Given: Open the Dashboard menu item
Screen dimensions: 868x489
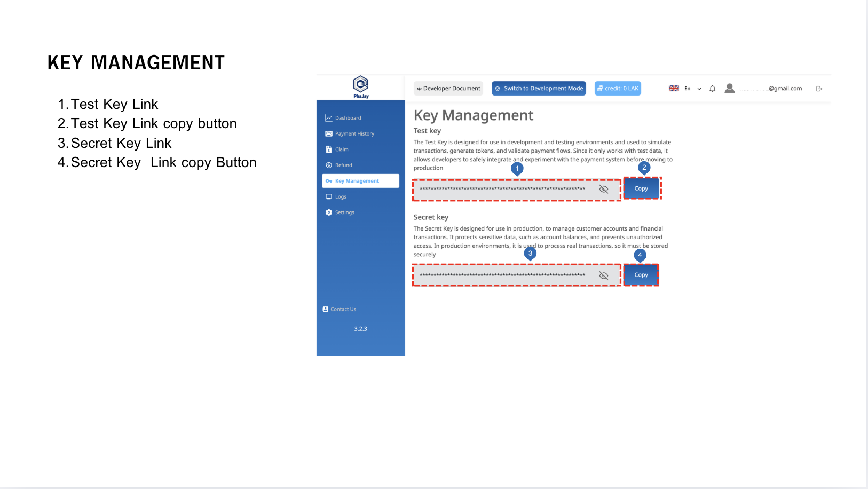Looking at the screenshot, I should pyautogui.click(x=348, y=118).
